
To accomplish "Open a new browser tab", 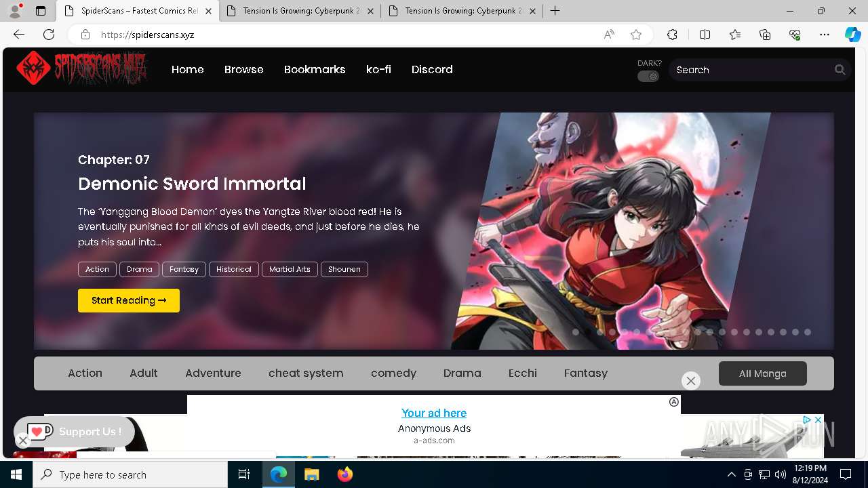I will 555,11.
